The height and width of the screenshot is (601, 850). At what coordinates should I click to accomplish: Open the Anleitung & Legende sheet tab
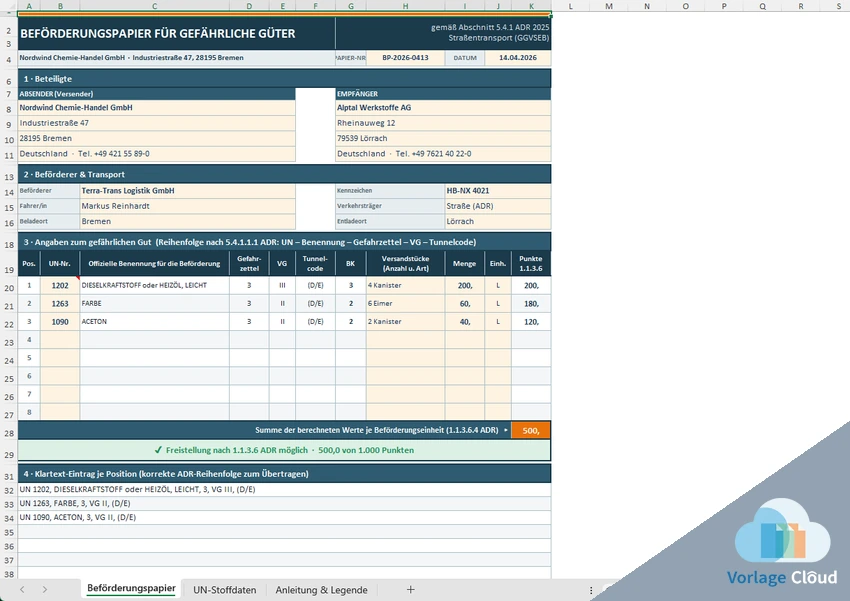[x=321, y=590]
